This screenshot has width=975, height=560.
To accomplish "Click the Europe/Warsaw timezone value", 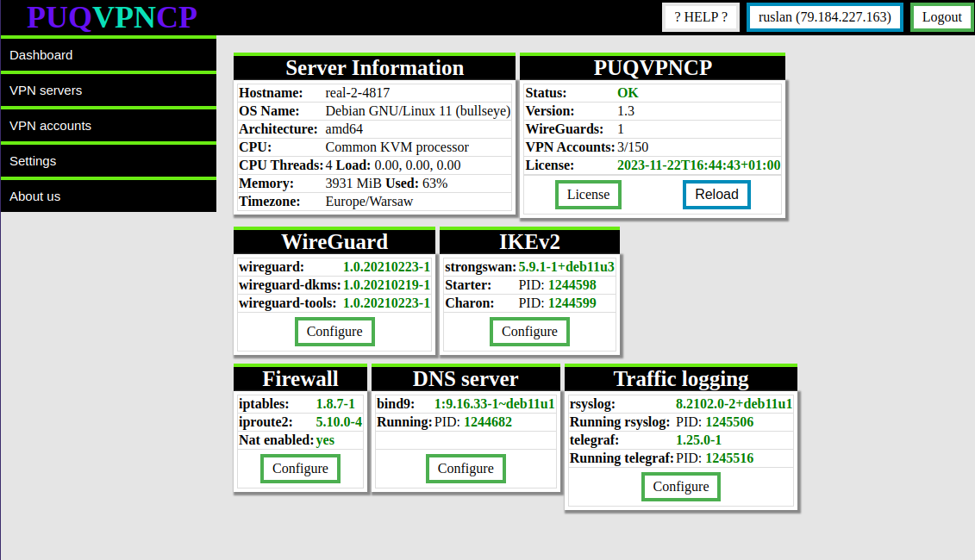I will point(369,202).
